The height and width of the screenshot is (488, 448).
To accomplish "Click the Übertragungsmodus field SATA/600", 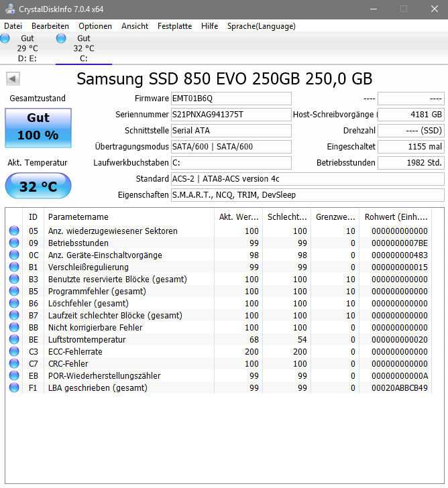I will pos(231,147).
